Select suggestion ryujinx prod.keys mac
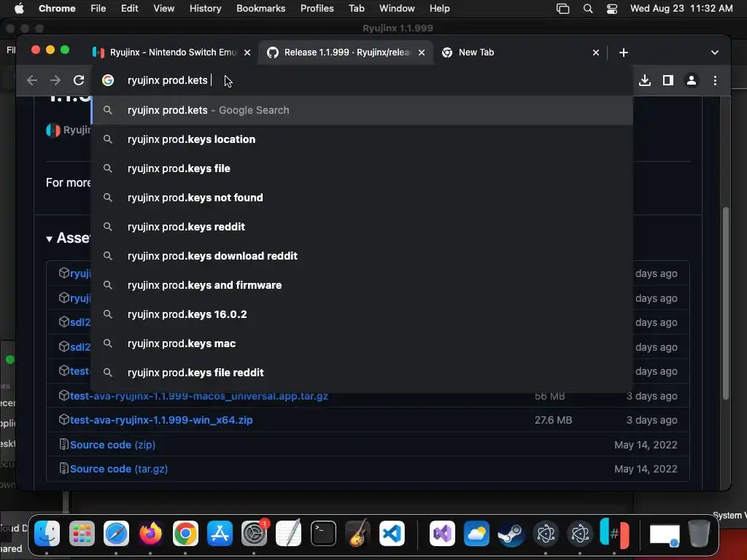The width and height of the screenshot is (747, 560). [362, 343]
